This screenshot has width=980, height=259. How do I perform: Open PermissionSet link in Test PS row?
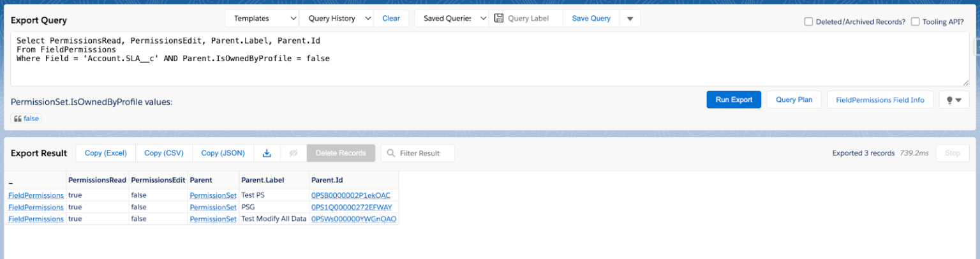[x=213, y=195]
